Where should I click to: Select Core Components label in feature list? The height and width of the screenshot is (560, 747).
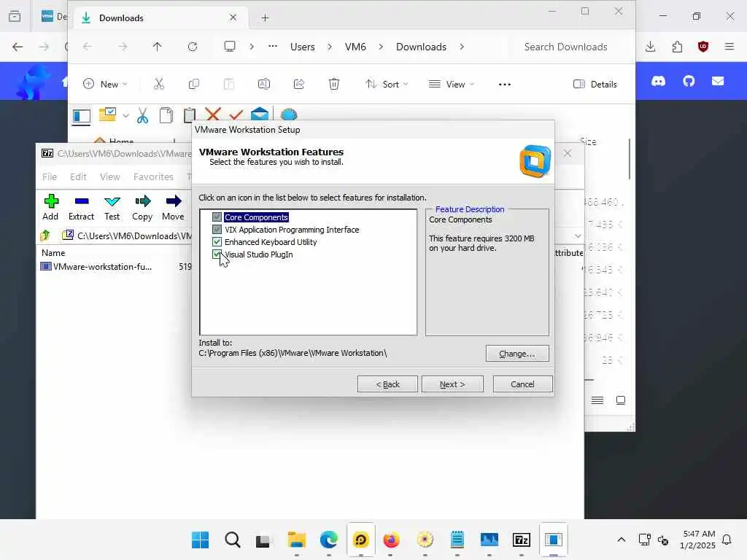[256, 217]
